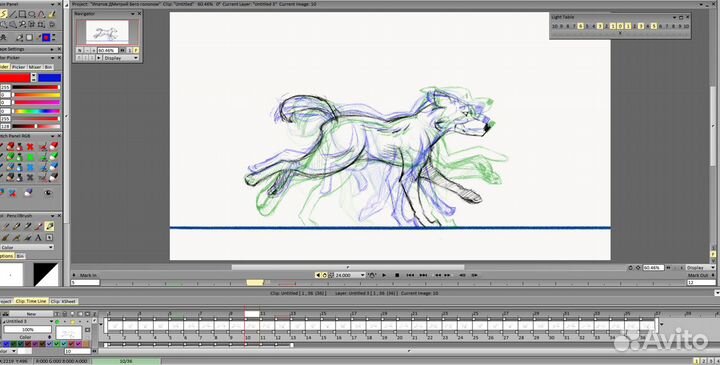Toggle the eye icon in Sketch Panel
Viewport: 720px width, 365px height.
48,193
